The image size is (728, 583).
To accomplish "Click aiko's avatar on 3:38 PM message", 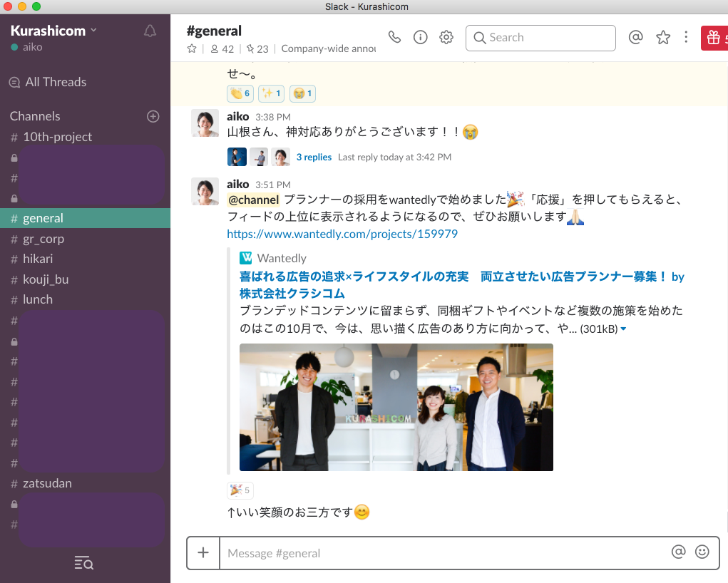I will tap(205, 123).
